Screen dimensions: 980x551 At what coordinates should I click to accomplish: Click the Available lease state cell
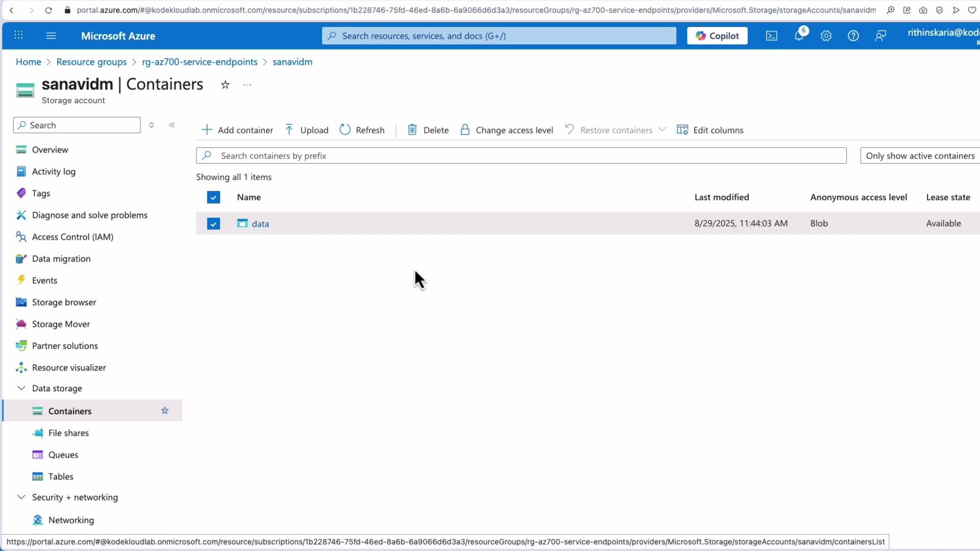click(943, 223)
